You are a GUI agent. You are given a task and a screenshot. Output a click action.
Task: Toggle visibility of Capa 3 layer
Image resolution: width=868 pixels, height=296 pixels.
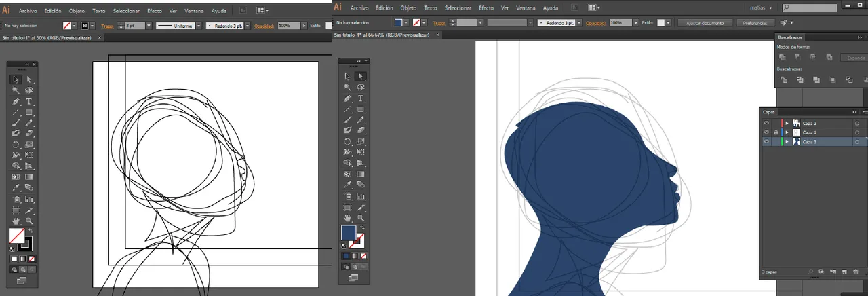pyautogui.click(x=766, y=142)
